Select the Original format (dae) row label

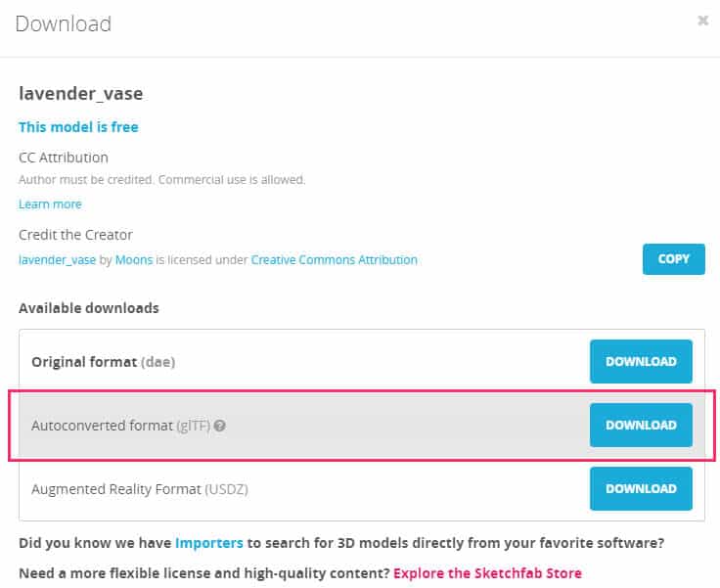pos(103,362)
